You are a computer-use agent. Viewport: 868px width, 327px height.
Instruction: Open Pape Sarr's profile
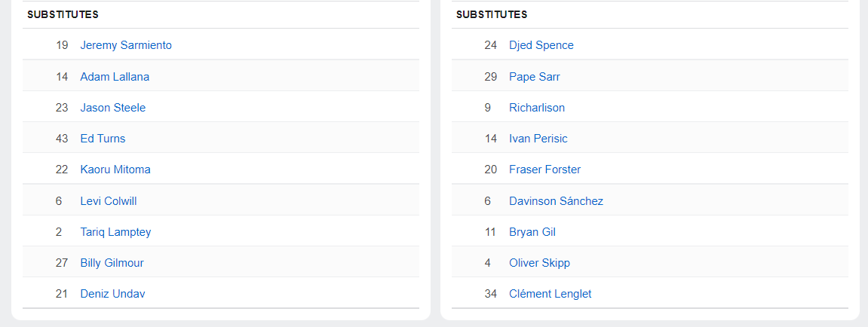pos(534,77)
